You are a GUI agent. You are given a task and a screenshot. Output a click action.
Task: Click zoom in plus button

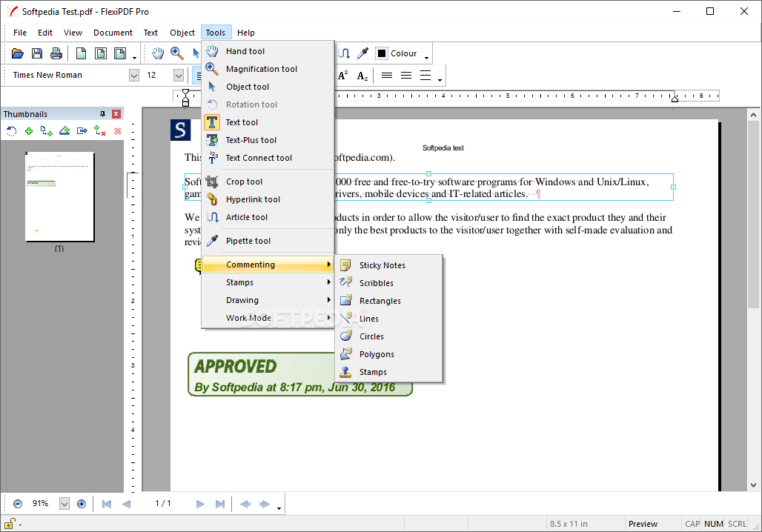(82, 504)
